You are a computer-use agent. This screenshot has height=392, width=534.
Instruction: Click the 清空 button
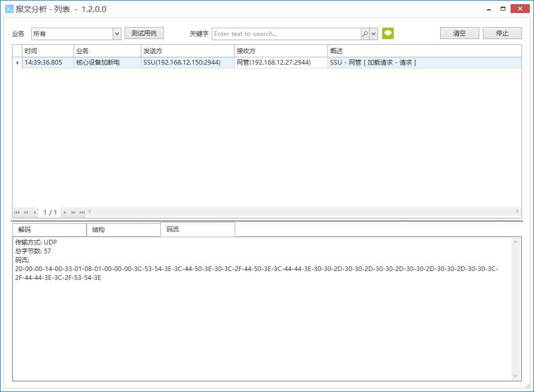[x=459, y=33]
